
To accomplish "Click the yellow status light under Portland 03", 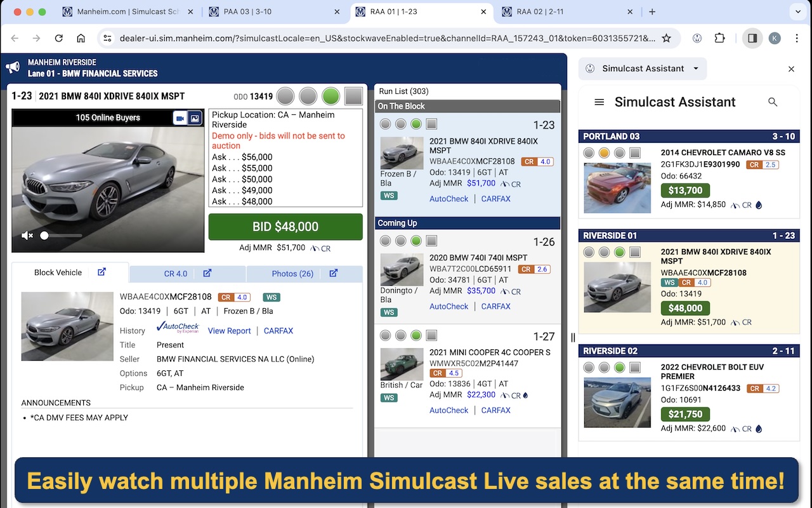I will (x=603, y=152).
